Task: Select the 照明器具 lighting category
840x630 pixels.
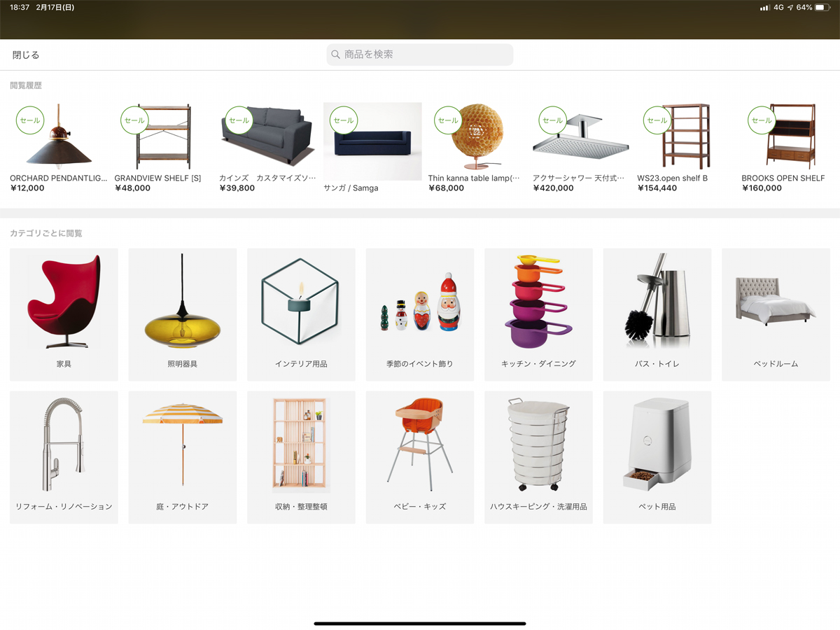Action: click(183, 314)
